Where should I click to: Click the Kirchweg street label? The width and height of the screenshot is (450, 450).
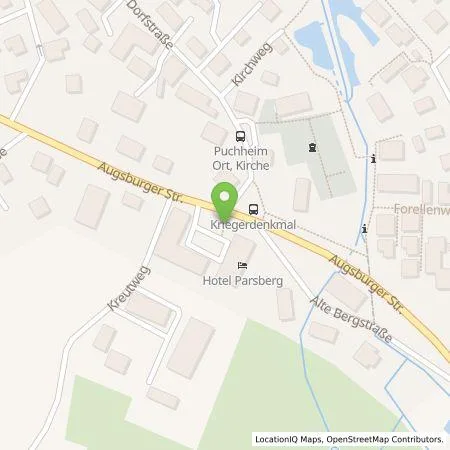tap(252, 64)
